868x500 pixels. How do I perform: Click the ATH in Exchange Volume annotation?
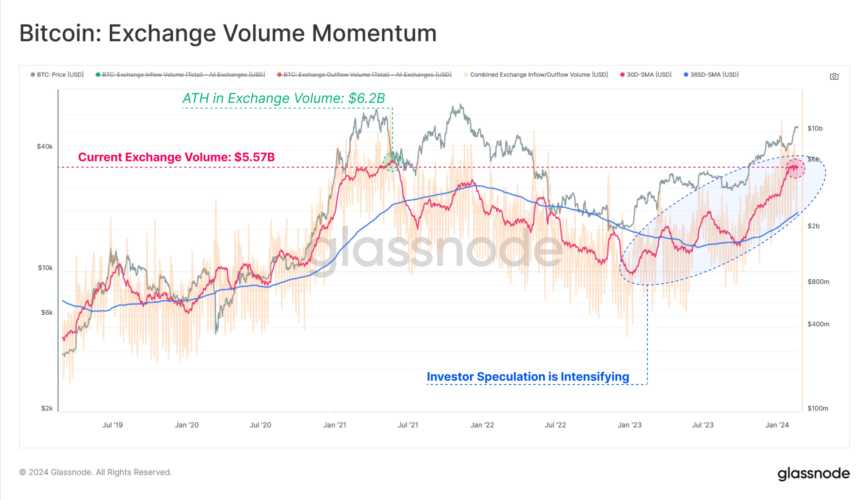[x=284, y=98]
